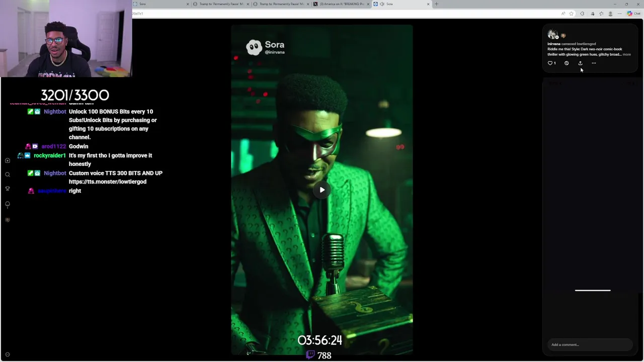The image size is (644, 362).
Task: Open inirvana's profile avatar in the post panel
Action: click(552, 35)
